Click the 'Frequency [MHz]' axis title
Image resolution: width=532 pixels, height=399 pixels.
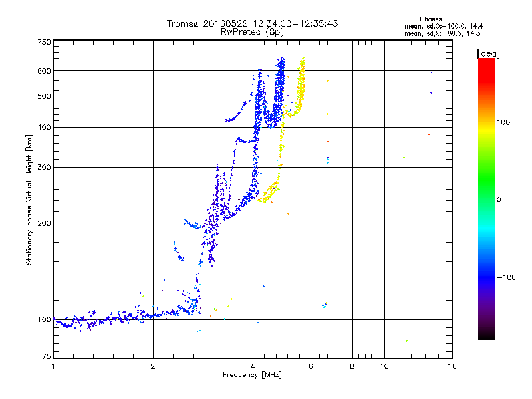point(252,375)
